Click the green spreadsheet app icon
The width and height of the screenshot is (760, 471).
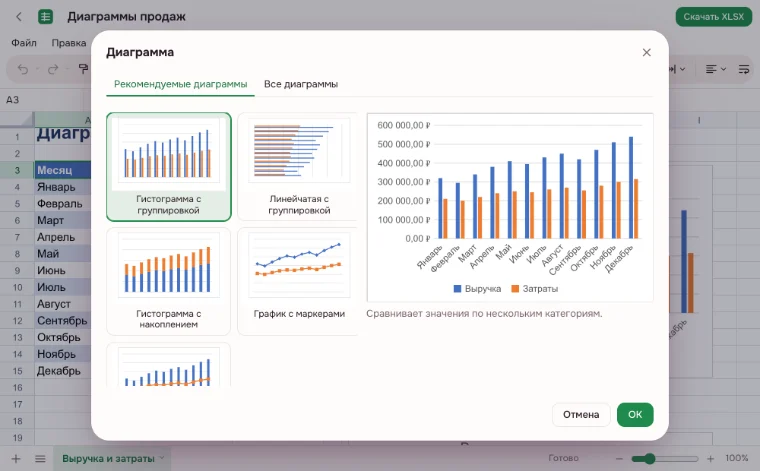45,17
